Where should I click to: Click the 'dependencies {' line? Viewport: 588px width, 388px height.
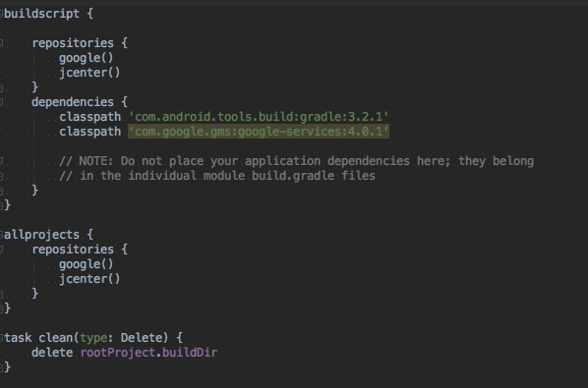click(x=80, y=102)
